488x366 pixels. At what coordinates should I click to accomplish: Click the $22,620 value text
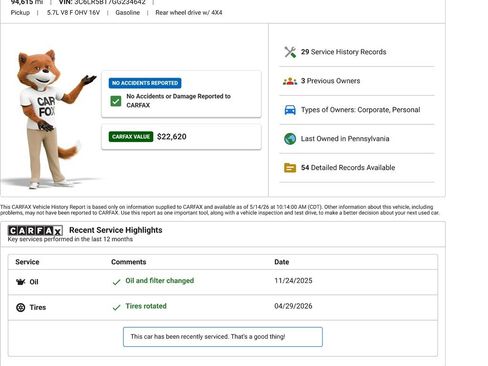coord(172,137)
